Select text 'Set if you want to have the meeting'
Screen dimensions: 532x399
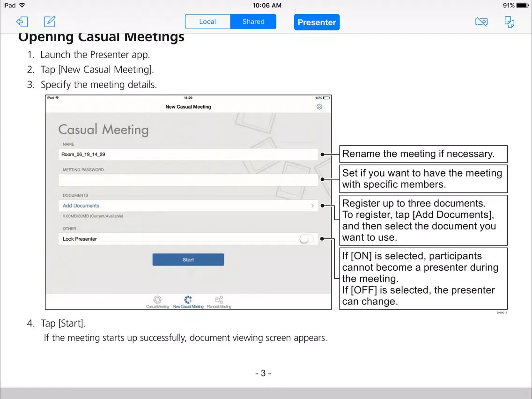(422, 173)
